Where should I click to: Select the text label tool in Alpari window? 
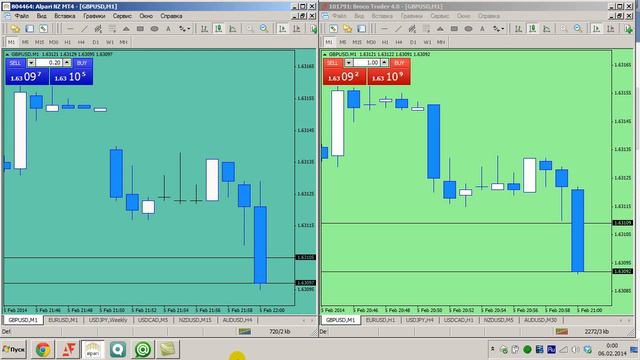pos(168,29)
